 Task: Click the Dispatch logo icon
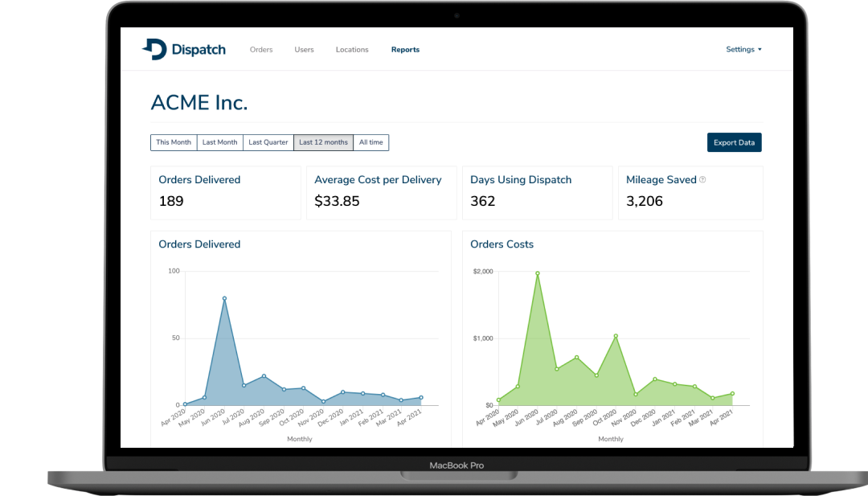pos(154,48)
